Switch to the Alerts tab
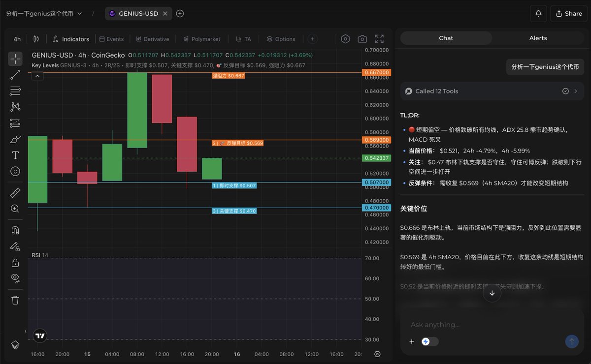 538,38
